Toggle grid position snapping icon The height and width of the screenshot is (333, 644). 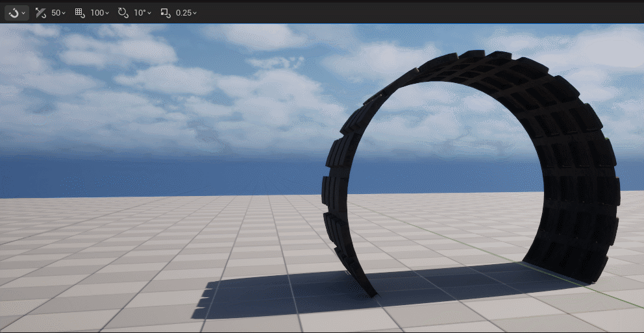80,13
